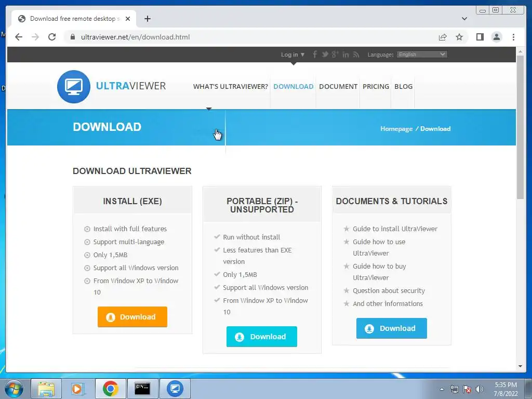Click the padlock site info icon

[x=73, y=37]
